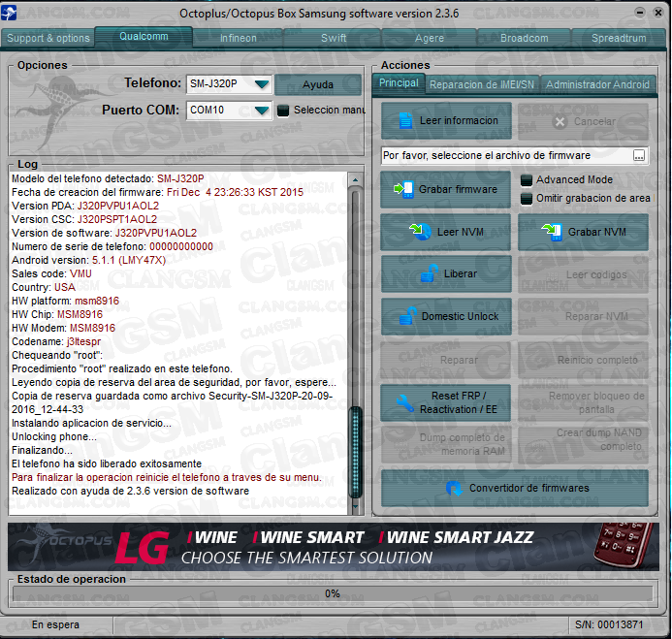Click the Domestic Unlock padlock icon
This screenshot has height=639, width=672.
[407, 316]
